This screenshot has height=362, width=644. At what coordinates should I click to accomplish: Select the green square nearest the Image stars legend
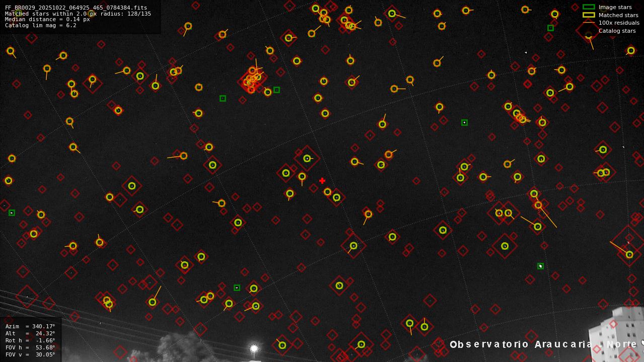(550, 28)
